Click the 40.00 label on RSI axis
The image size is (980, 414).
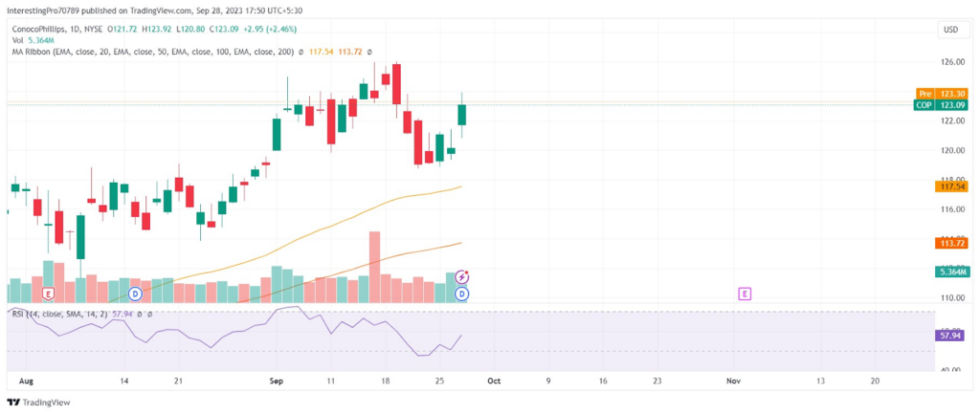pyautogui.click(x=948, y=370)
